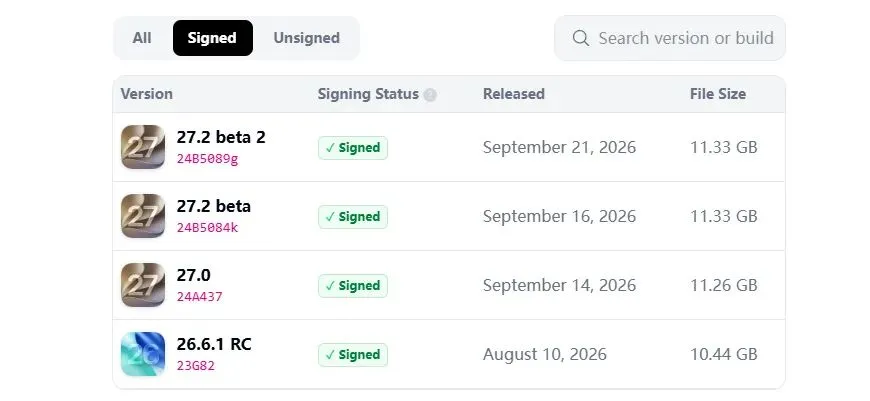Click the 26.6.1 RC version icon
Image resolution: width=870 pixels, height=401 pixels.
pos(143,354)
